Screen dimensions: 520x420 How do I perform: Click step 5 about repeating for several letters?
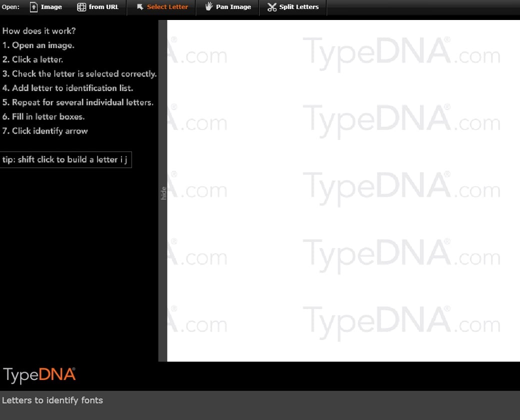[78, 102]
